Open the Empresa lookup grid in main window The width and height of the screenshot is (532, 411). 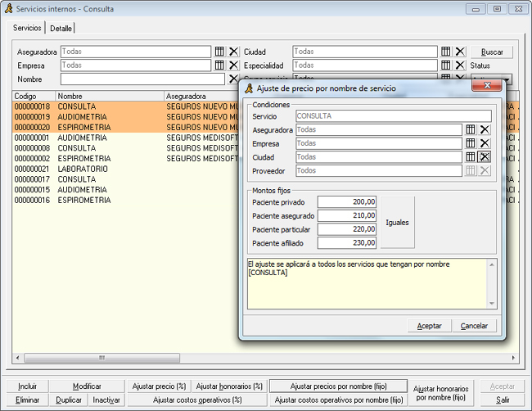(x=219, y=65)
